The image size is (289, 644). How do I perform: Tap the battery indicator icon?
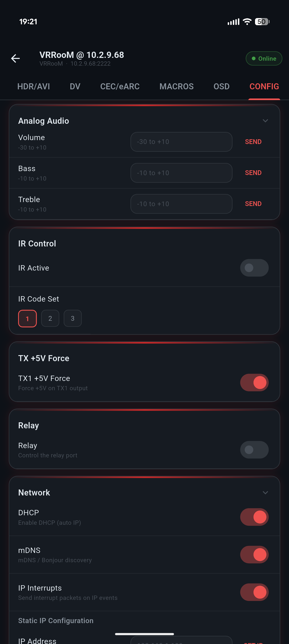[x=262, y=22]
